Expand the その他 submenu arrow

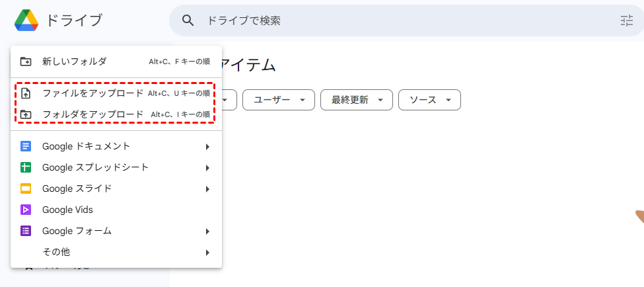click(208, 253)
